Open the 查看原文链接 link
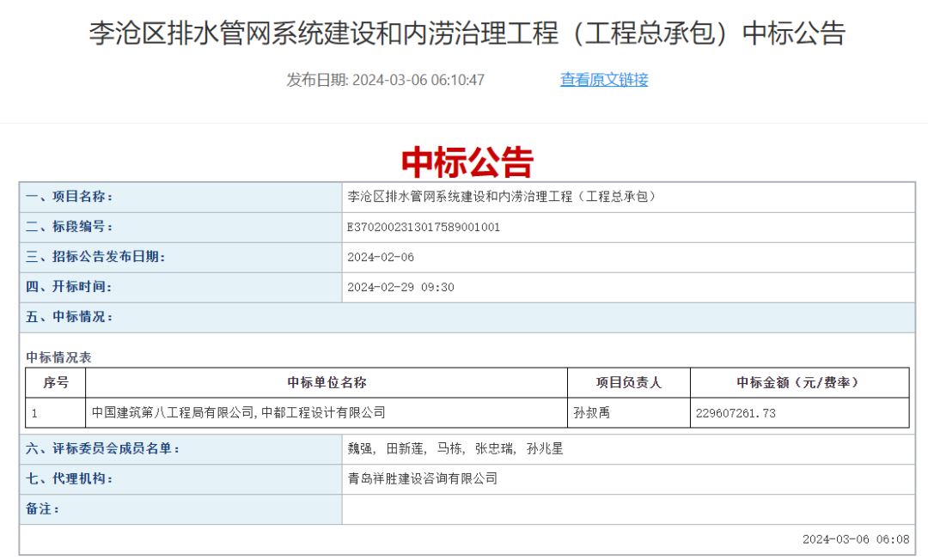The width and height of the screenshot is (928, 560). [604, 80]
